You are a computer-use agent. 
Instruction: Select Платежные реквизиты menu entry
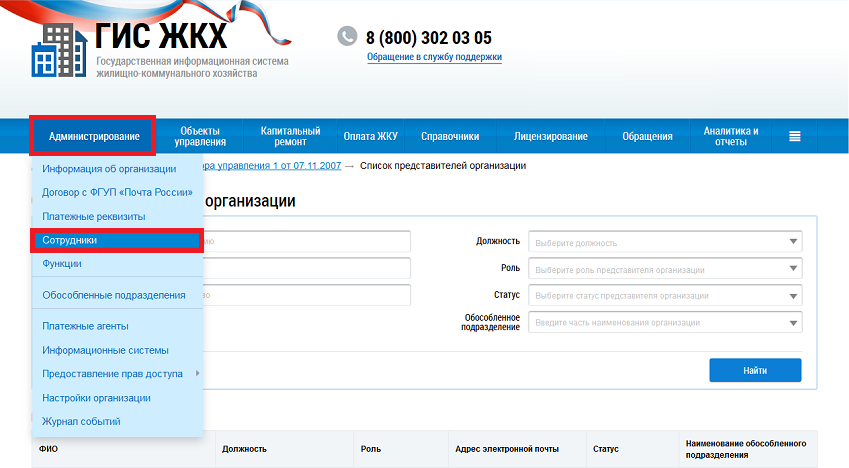click(94, 216)
